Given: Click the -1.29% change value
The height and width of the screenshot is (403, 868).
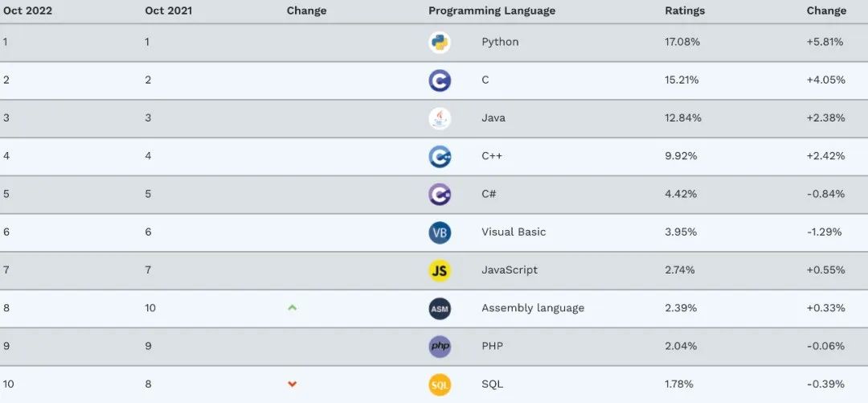Looking at the screenshot, I should tap(824, 232).
